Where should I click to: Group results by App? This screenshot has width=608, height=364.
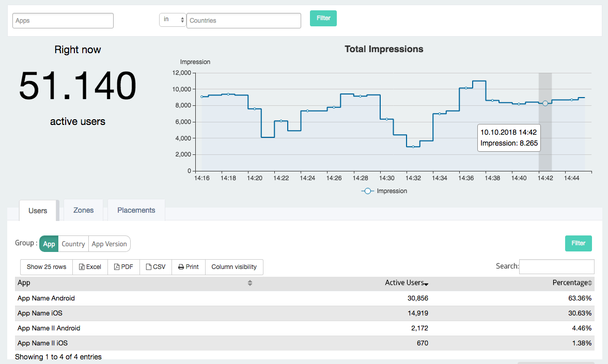(x=49, y=244)
